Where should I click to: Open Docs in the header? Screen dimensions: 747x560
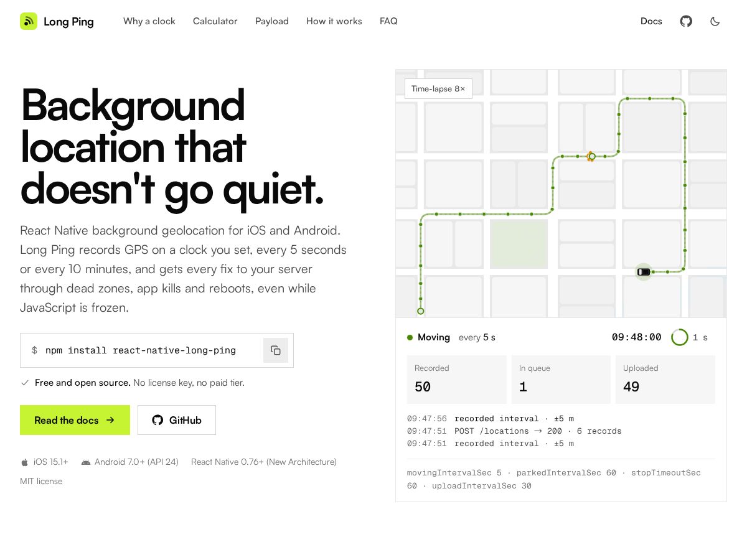[x=651, y=21]
